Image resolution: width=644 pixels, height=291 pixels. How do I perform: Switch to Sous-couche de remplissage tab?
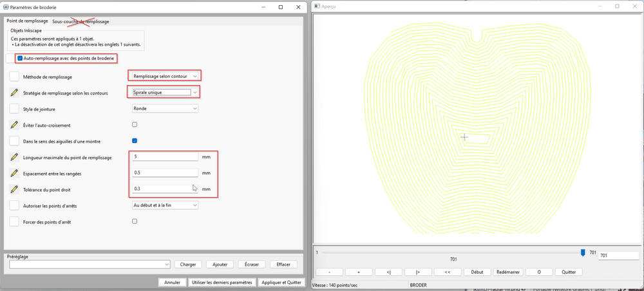tap(80, 21)
